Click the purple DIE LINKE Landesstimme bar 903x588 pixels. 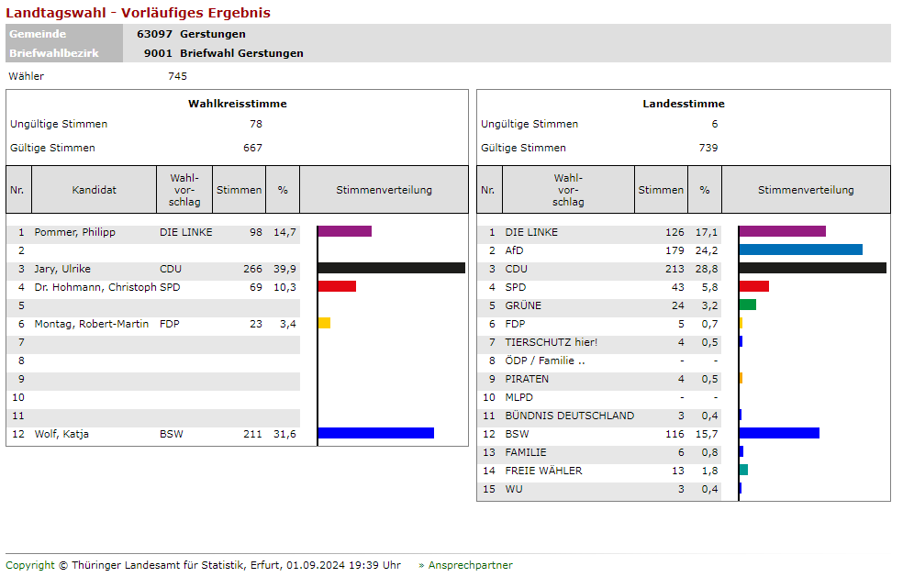tap(782, 231)
